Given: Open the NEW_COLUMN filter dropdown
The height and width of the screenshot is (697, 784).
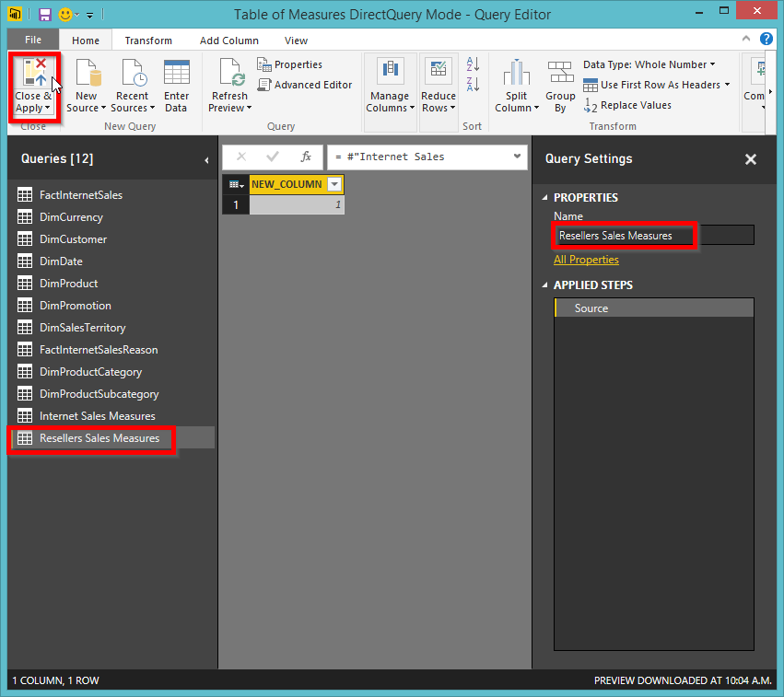Looking at the screenshot, I should [334, 184].
